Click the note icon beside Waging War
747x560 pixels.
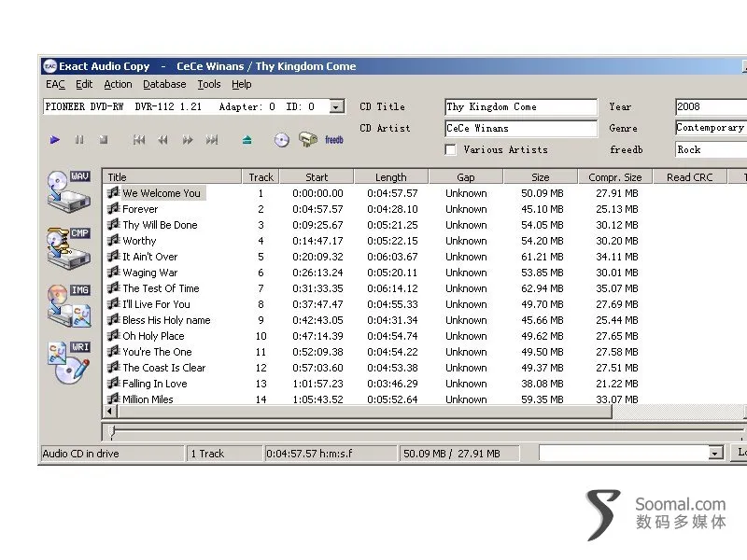[x=113, y=272]
